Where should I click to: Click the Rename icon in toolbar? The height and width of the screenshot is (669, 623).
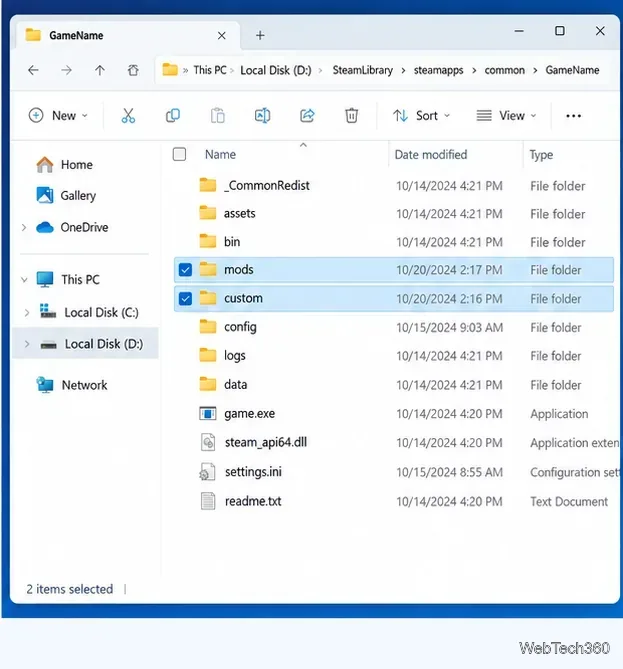pos(262,116)
